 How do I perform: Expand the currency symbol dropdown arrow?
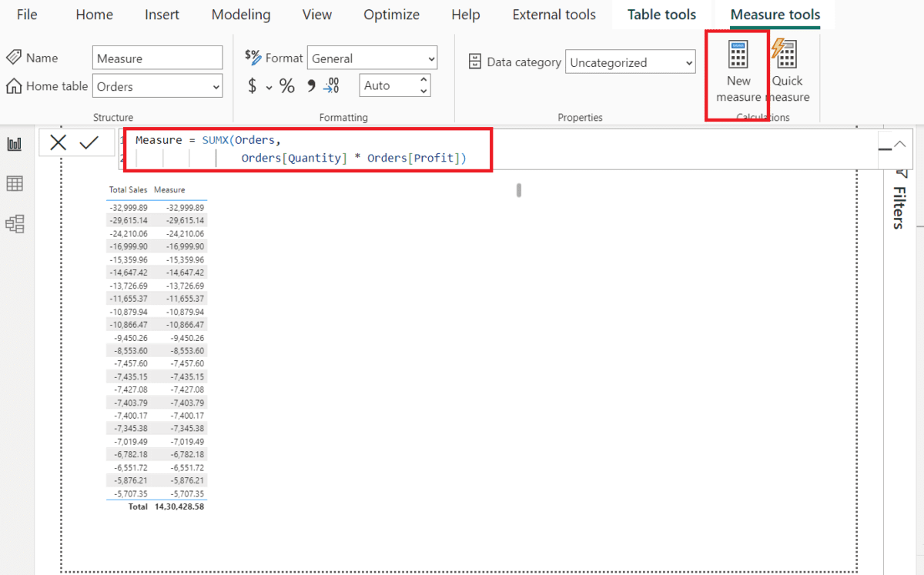[269, 89]
